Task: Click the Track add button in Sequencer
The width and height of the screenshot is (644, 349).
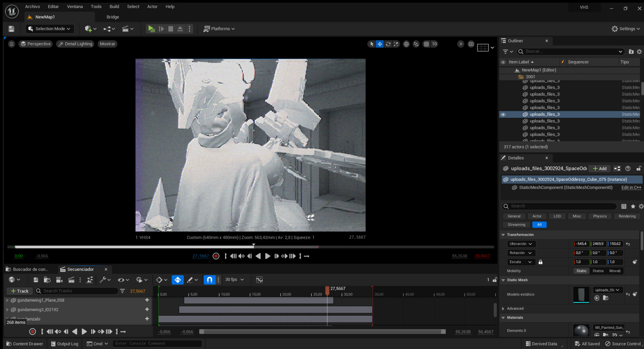Action: pos(19,291)
